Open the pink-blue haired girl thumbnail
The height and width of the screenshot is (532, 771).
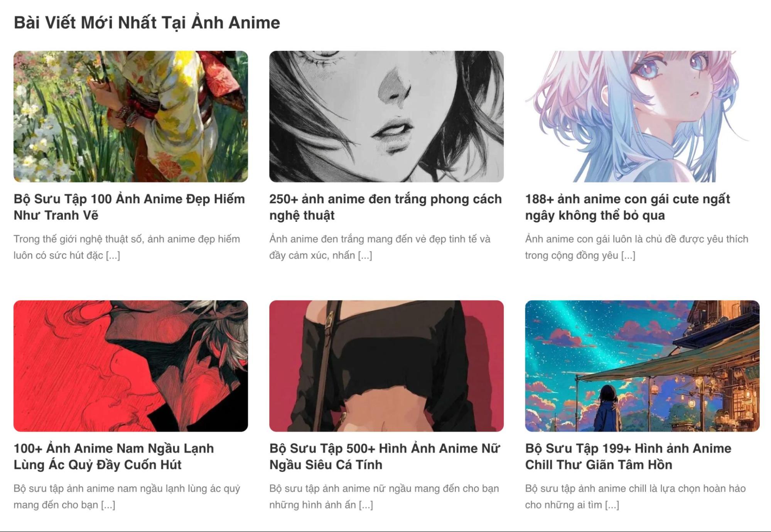tap(642, 117)
